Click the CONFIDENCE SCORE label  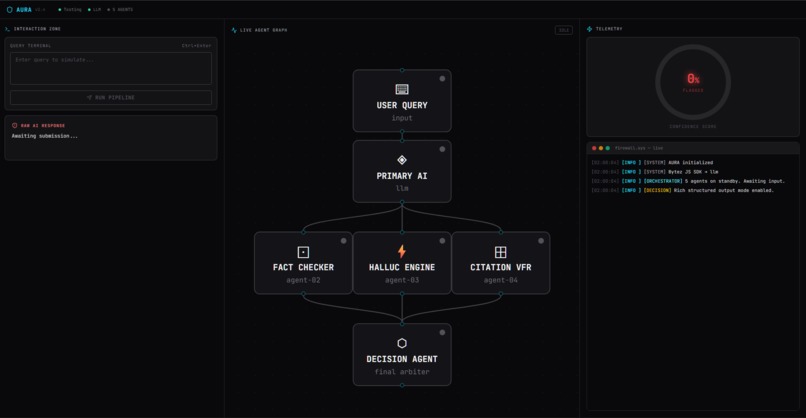tap(693, 126)
